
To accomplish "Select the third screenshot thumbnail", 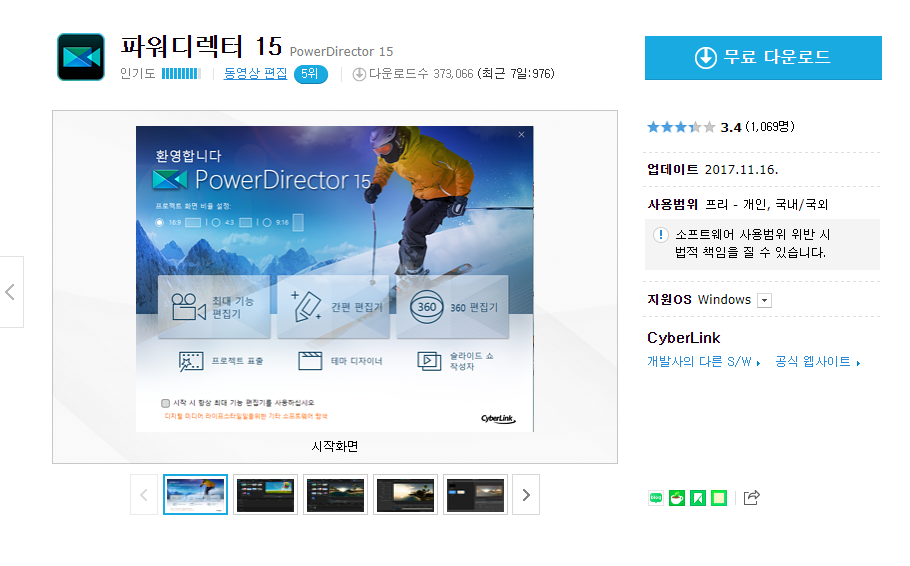I will coord(335,495).
